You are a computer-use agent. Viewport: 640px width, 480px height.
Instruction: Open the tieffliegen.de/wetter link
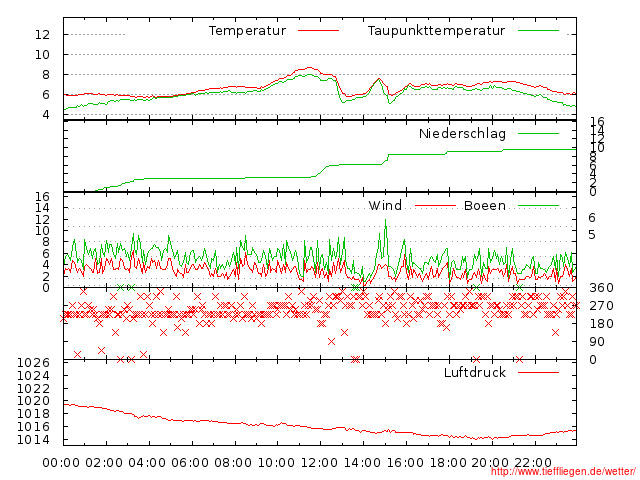click(x=563, y=471)
